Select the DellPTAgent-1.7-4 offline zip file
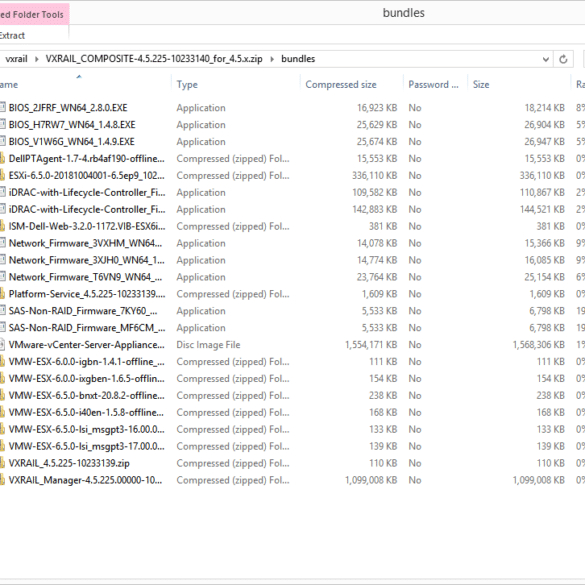The height and width of the screenshot is (585, 585). 86,159
